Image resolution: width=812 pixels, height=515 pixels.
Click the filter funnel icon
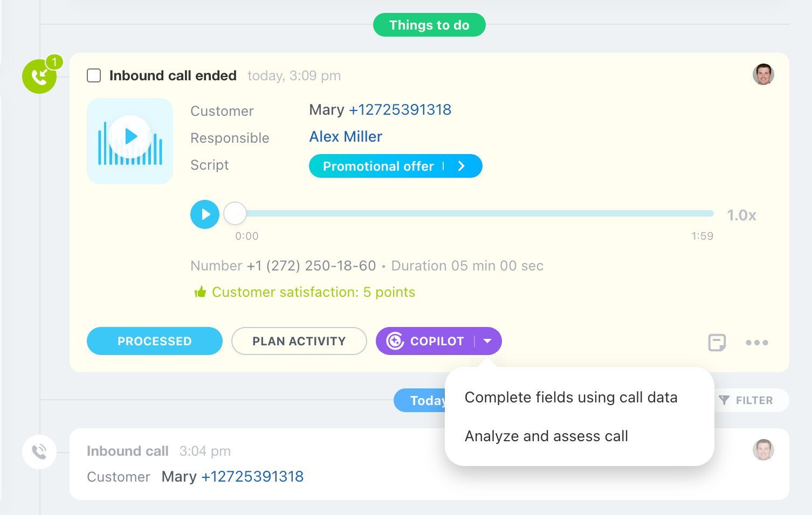tap(724, 400)
